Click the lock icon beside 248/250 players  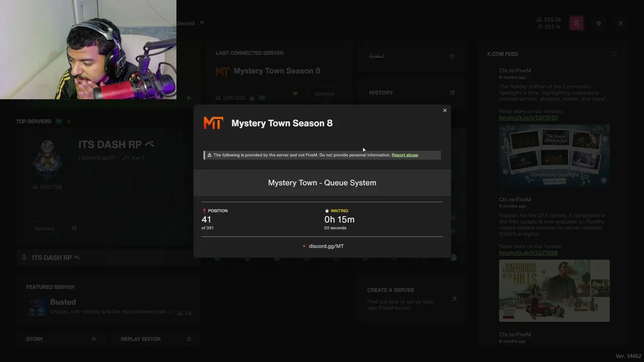click(252, 98)
